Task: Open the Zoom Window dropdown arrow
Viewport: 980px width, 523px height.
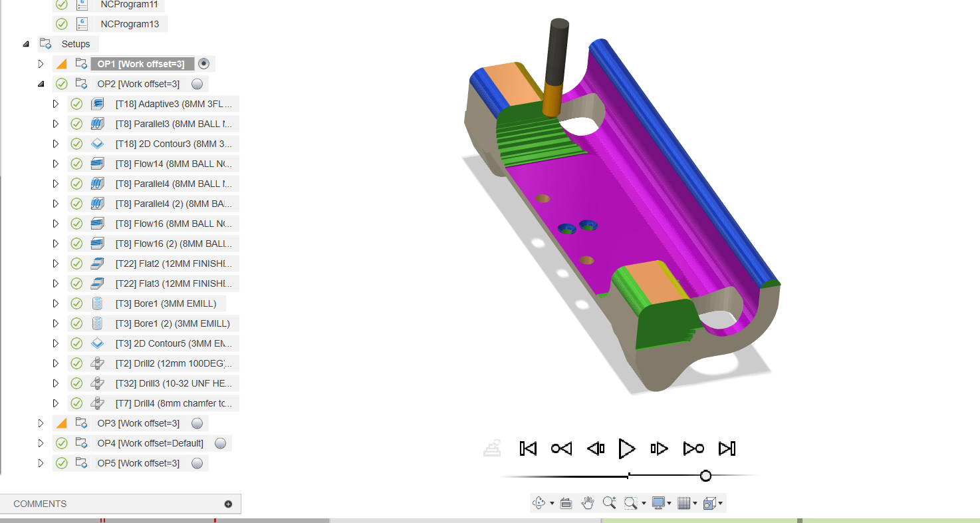Action: (x=643, y=504)
